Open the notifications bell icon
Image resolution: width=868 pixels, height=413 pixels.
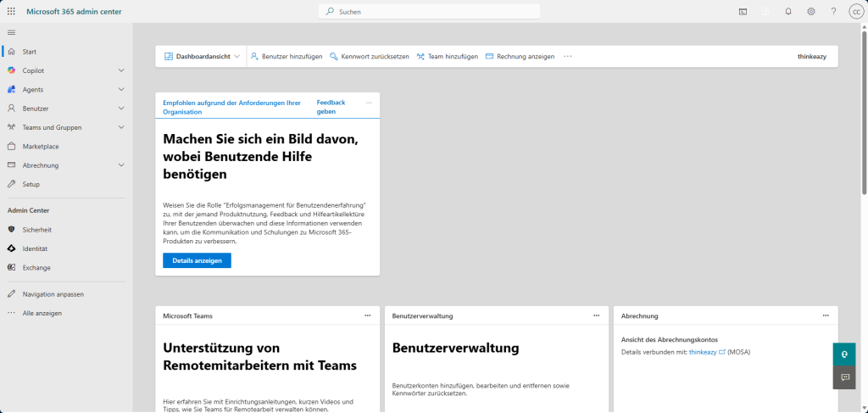pyautogui.click(x=788, y=12)
